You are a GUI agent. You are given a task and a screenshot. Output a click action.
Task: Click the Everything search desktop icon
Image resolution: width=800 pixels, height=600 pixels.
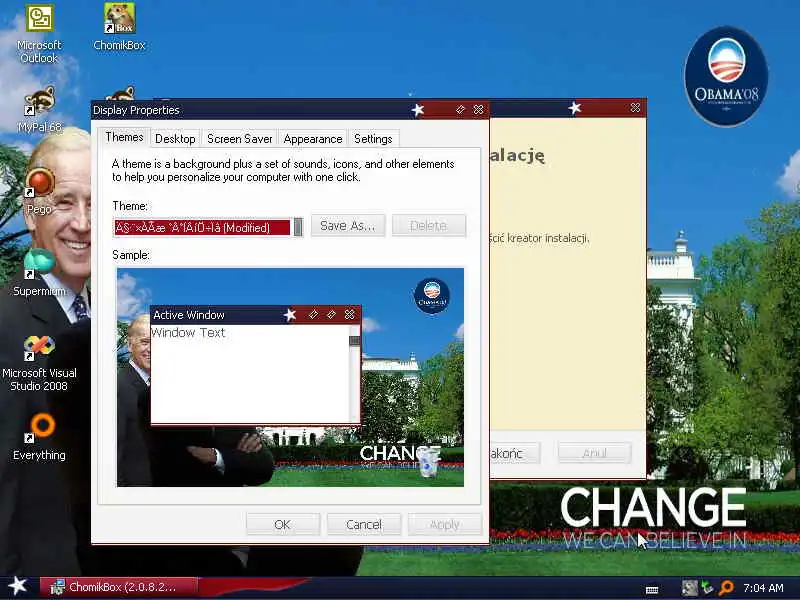pyautogui.click(x=39, y=436)
